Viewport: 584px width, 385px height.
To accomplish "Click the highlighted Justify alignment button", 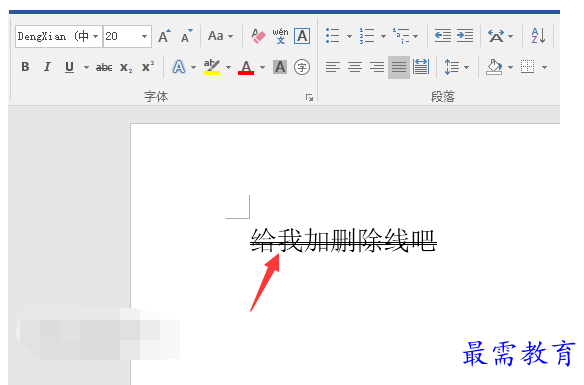I will point(399,67).
